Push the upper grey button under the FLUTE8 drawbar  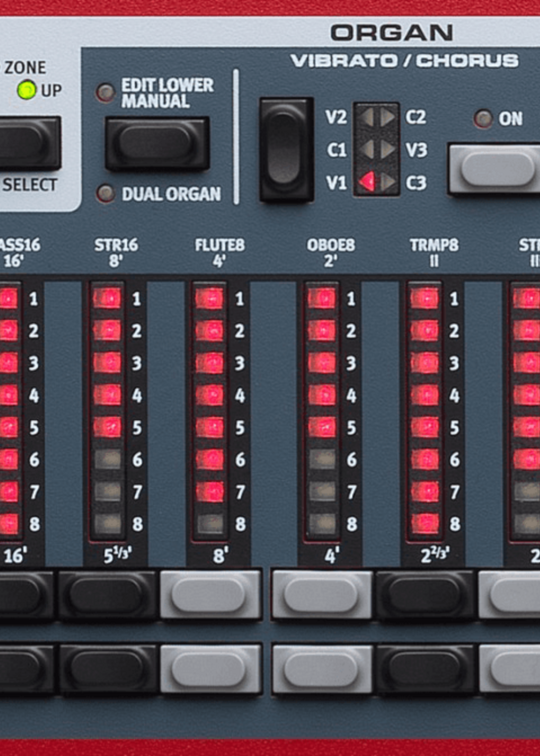tap(211, 595)
